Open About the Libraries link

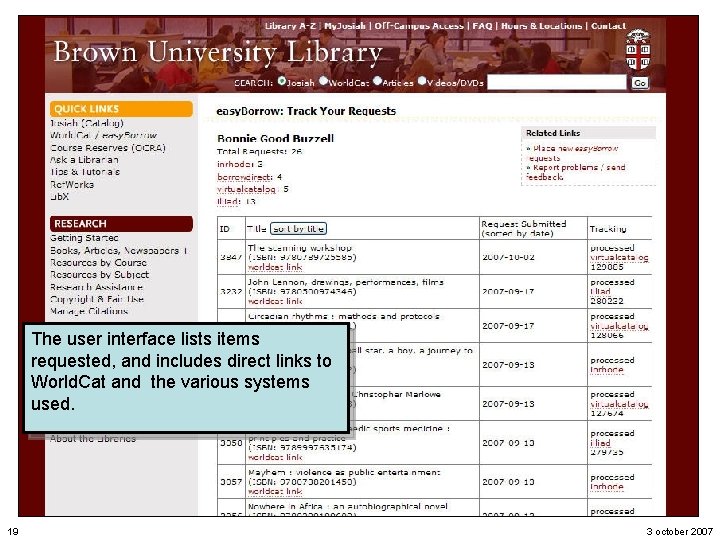(x=93, y=439)
